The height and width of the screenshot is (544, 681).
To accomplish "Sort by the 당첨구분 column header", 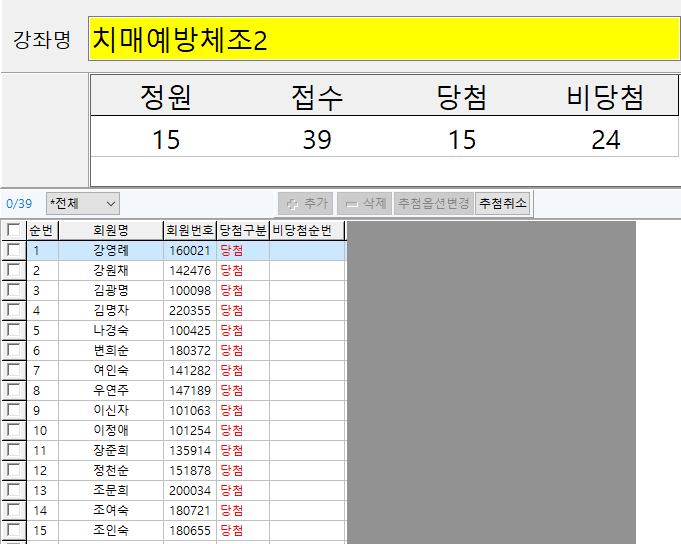I will tap(243, 230).
